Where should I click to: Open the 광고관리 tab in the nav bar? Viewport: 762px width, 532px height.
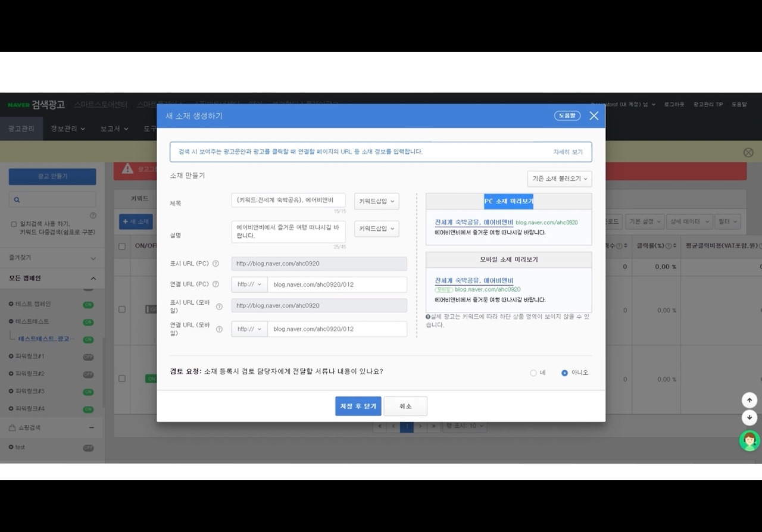21,129
